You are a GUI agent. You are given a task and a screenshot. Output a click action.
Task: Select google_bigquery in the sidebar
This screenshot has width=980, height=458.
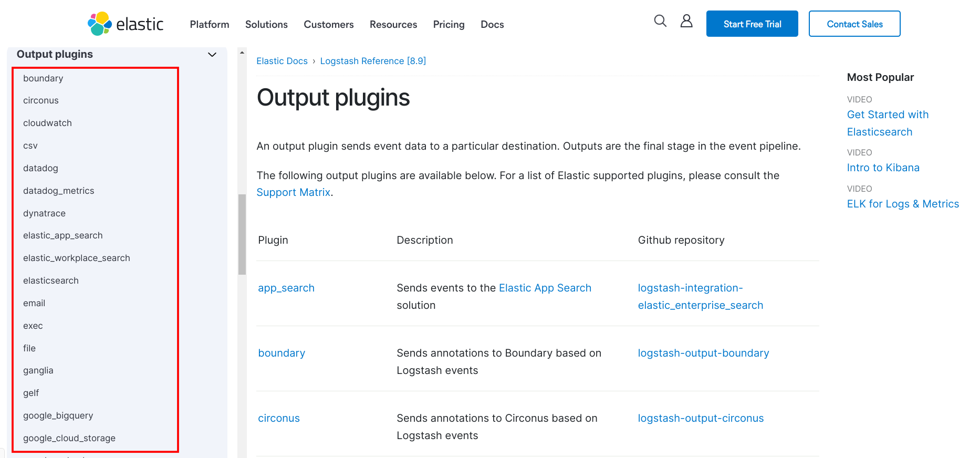[58, 415]
